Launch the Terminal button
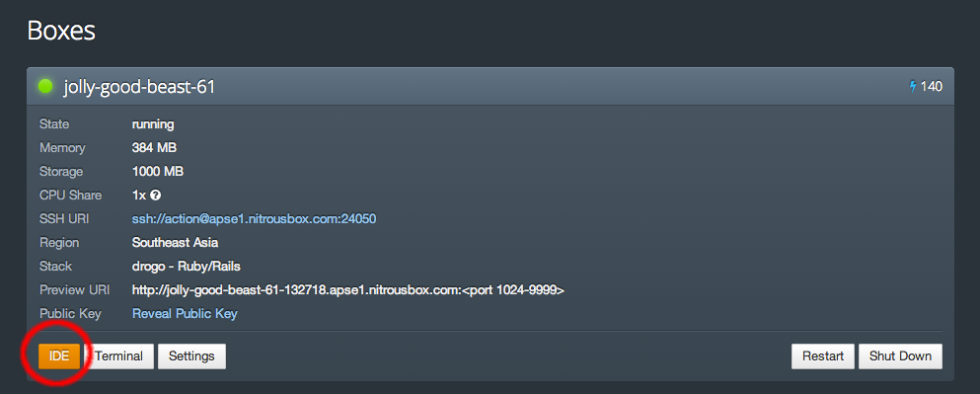Viewport: 980px width, 394px height. point(118,356)
